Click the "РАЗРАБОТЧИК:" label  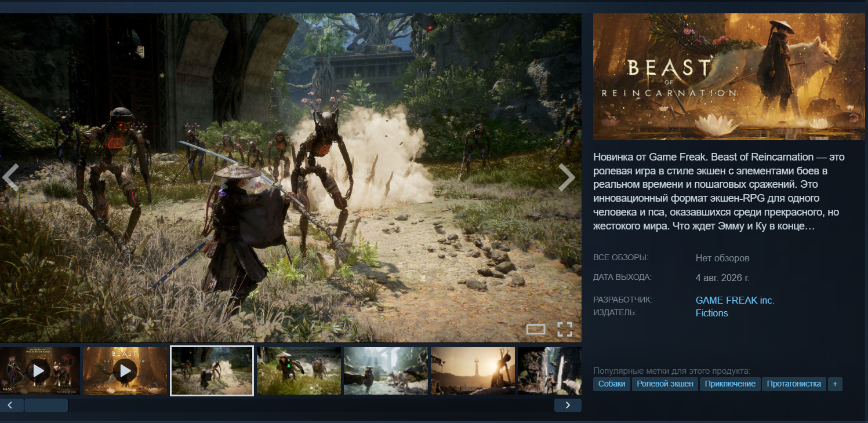pos(623,300)
